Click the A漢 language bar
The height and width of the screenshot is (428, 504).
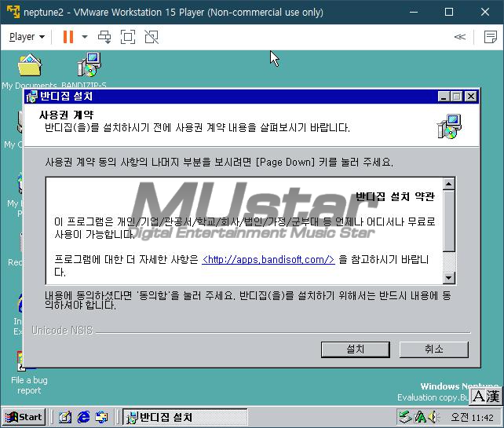[x=486, y=397]
